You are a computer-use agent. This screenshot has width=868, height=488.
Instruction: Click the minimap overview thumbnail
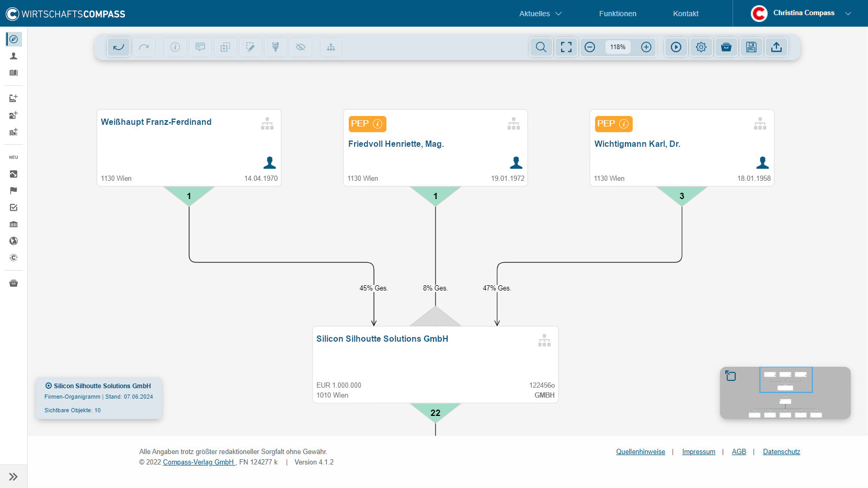785,393
